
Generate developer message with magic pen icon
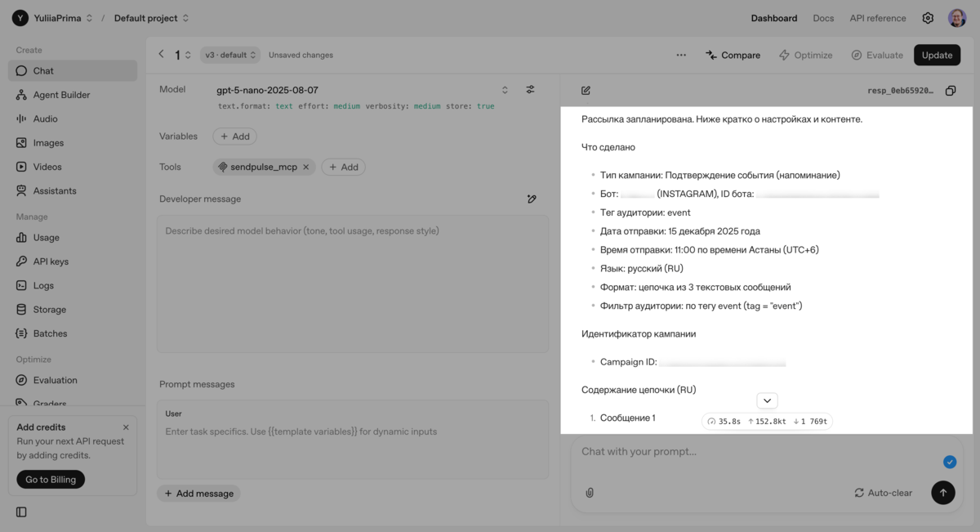532,199
